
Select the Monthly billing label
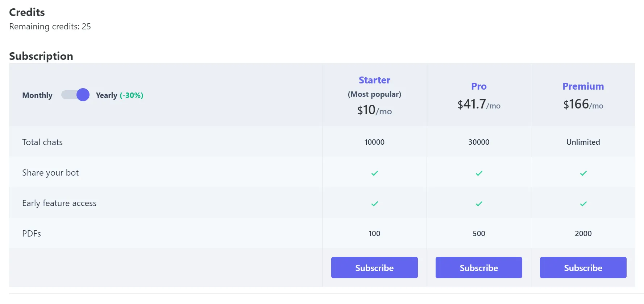pyautogui.click(x=37, y=95)
